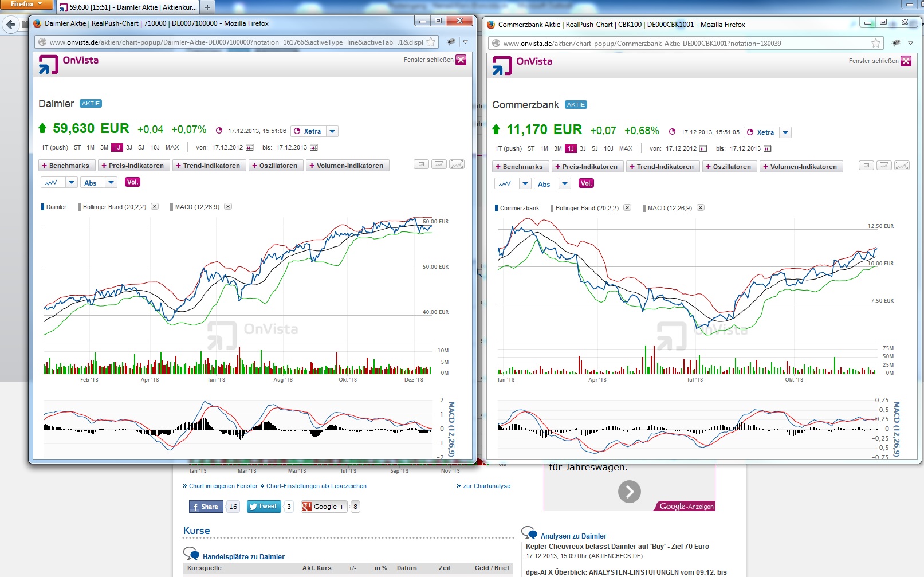
Task: Open the 'bis' date calendar in Commerzbank chart
Action: [768, 149]
